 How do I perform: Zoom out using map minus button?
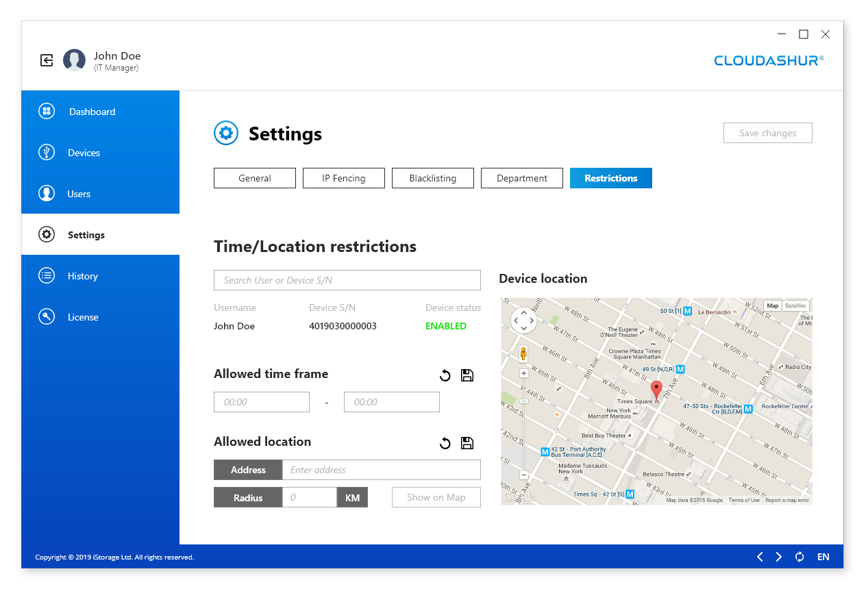click(523, 475)
